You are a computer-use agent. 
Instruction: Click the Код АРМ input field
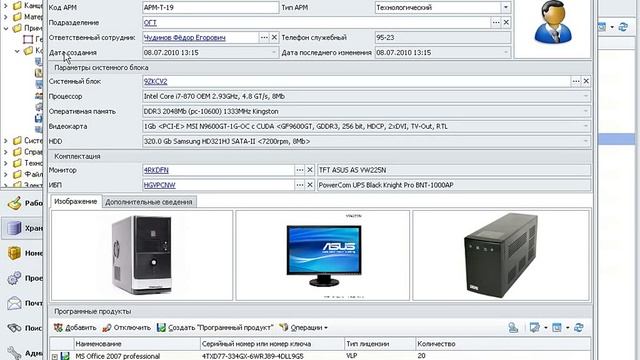(211, 8)
